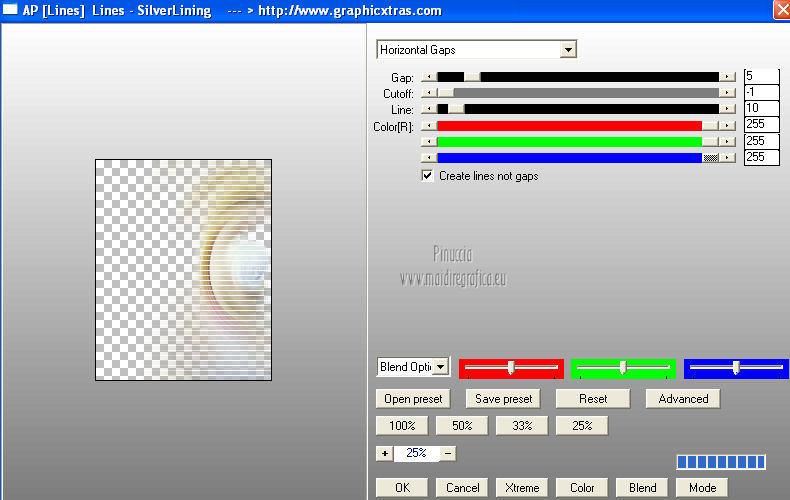790x500 pixels.
Task: Expand the Blend Options dropdown
Action: coord(441,366)
